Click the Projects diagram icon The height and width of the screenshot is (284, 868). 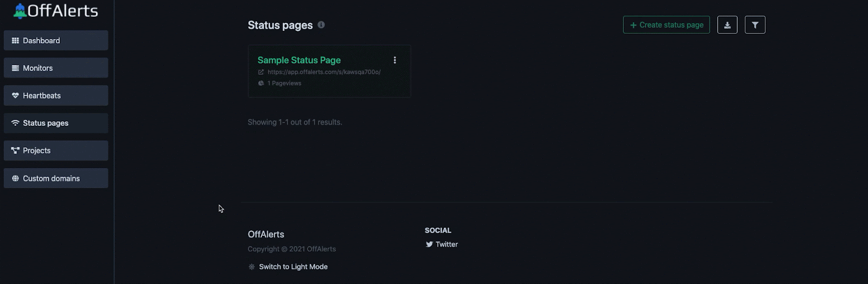(x=15, y=151)
